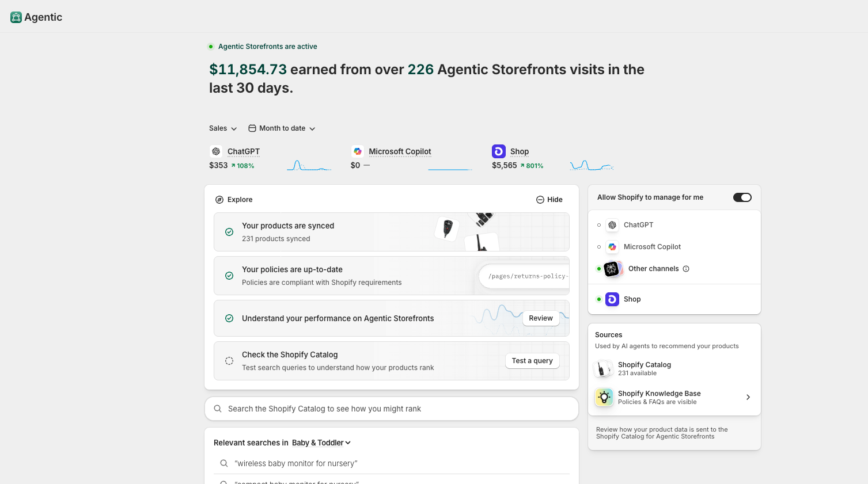
Task: Select the Shop channel row
Action: 674,299
